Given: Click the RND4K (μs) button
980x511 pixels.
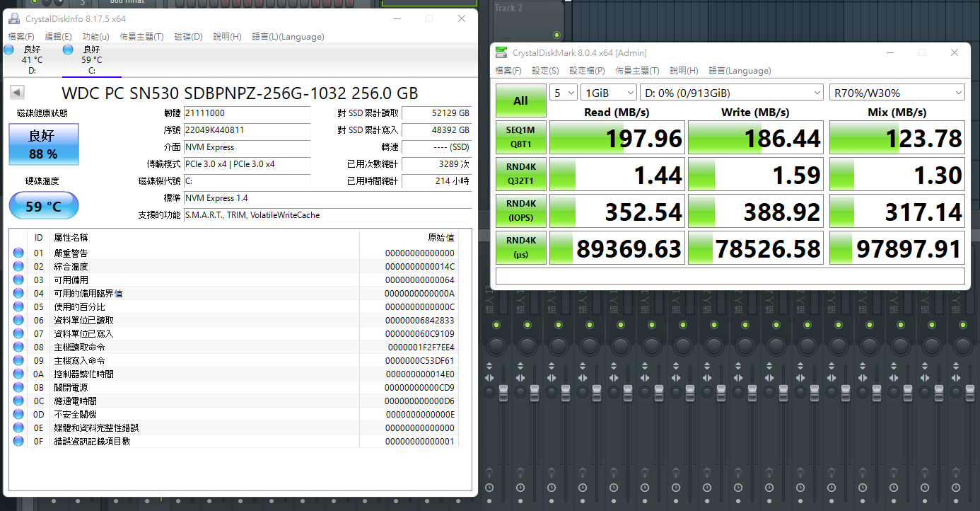Looking at the screenshot, I should (x=520, y=247).
